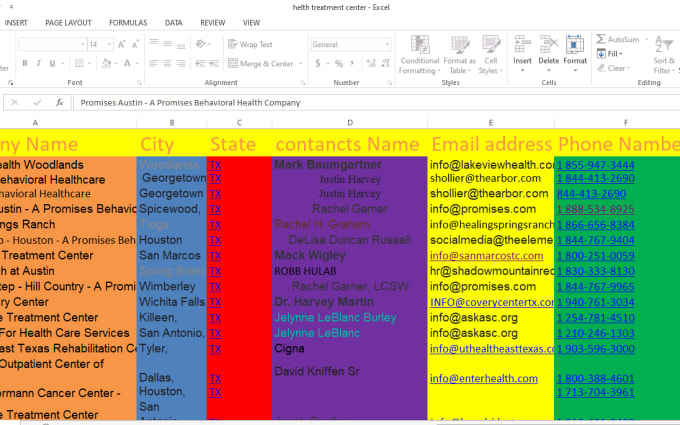Align text to top
Screen dimensions: 680x425
pyautogui.click(x=154, y=43)
